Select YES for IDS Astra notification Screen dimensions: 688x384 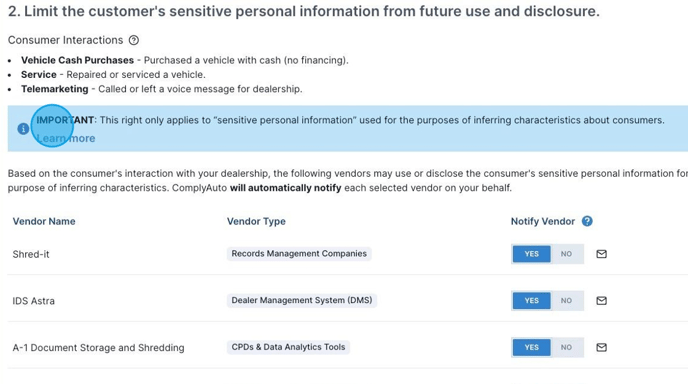(x=531, y=301)
